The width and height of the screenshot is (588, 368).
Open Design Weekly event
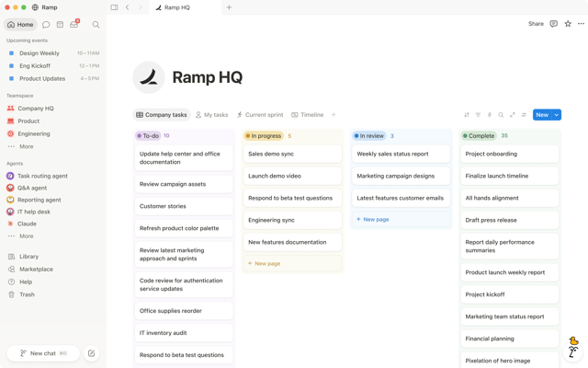pyautogui.click(x=53, y=53)
